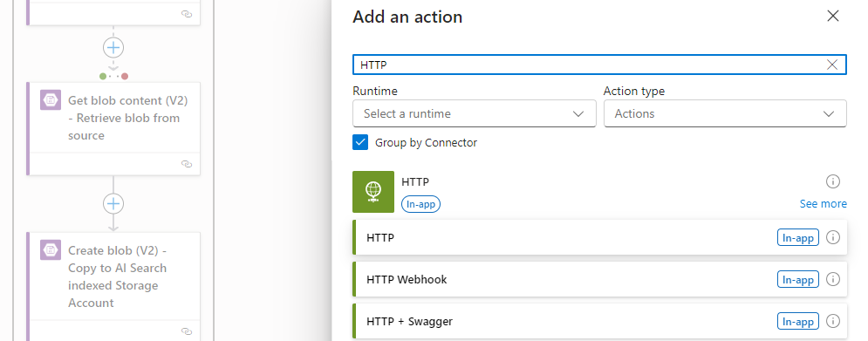Click connection link icon on Get blob node
Screen dimensions: 868x341
[187, 164]
